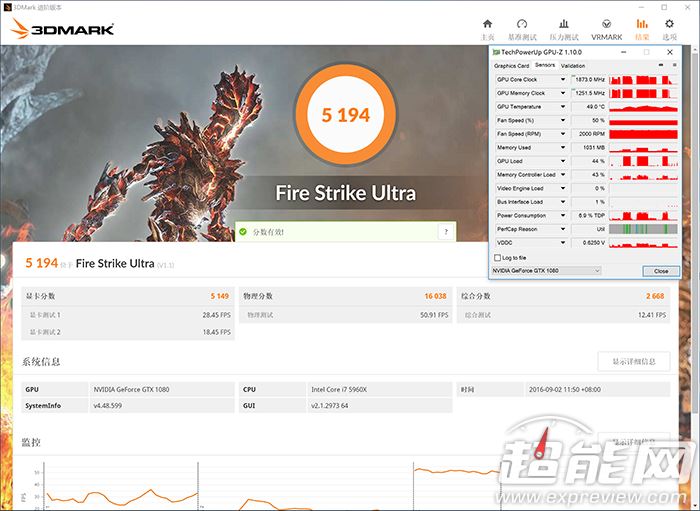Click the graphics score 5 149
This screenshot has height=511, width=700.
point(220,296)
